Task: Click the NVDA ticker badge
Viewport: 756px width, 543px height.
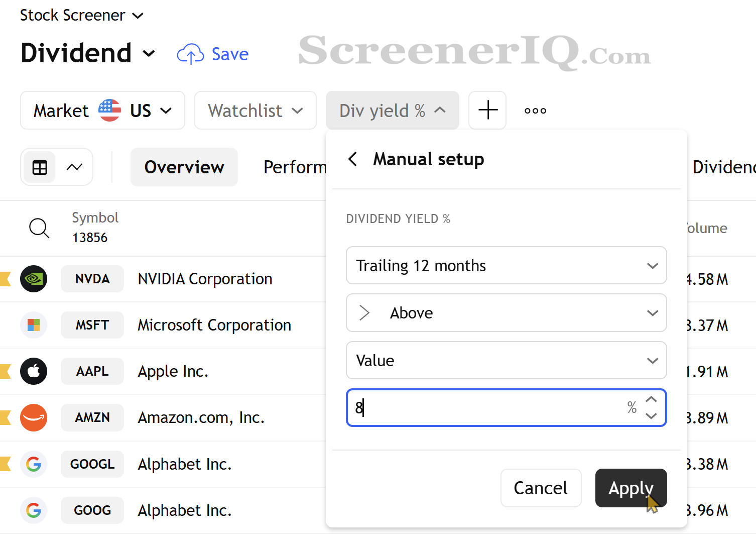Action: coord(92,279)
